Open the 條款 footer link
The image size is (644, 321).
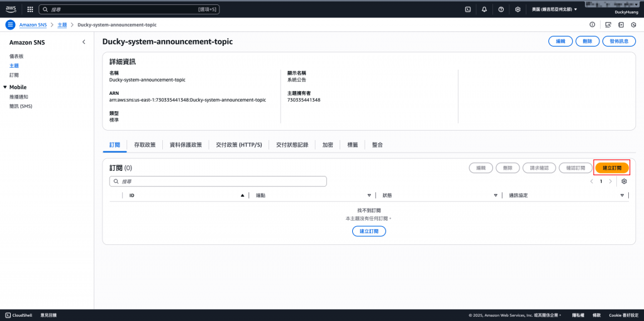coord(596,315)
